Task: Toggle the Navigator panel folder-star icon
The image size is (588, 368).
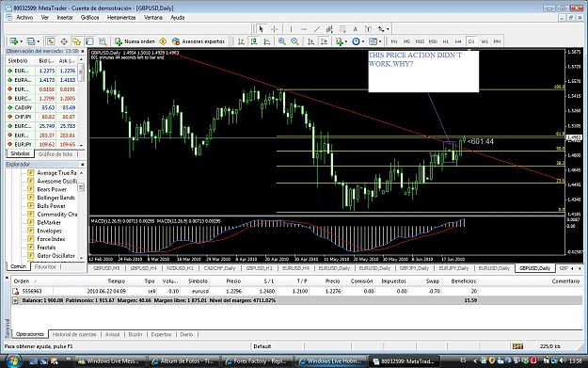Action: pos(76,41)
